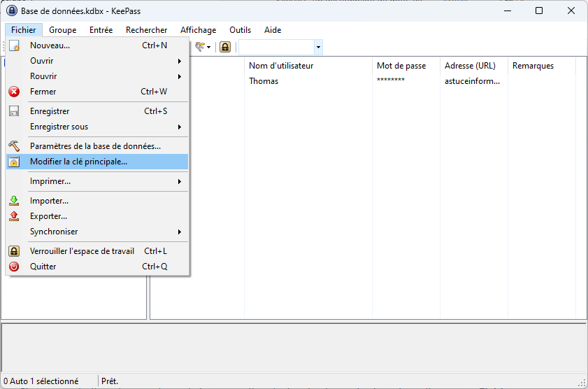Click the astuceinform... URL cell

point(472,81)
